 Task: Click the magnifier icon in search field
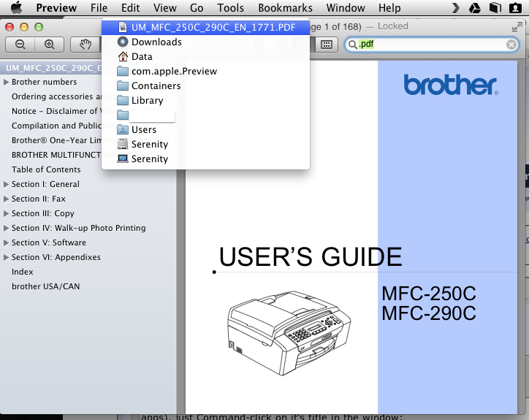point(353,45)
